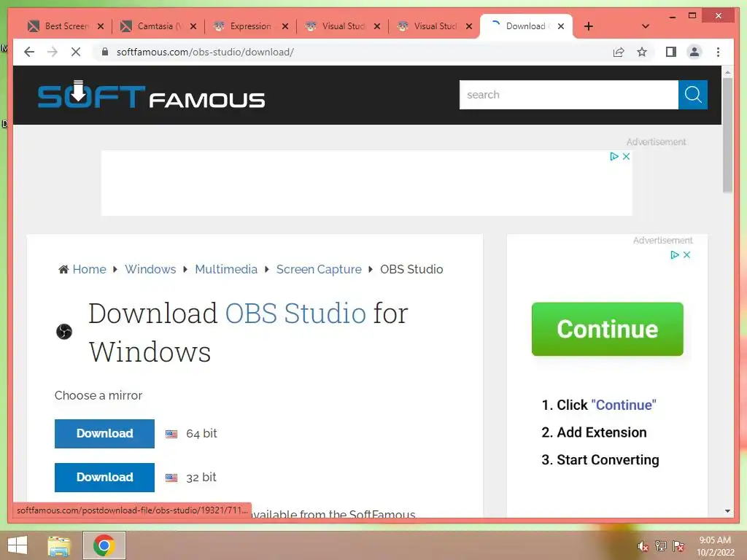Screen dimensions: 747x560
Task: Click the Action Center flag icon
Action: [x=678, y=546]
